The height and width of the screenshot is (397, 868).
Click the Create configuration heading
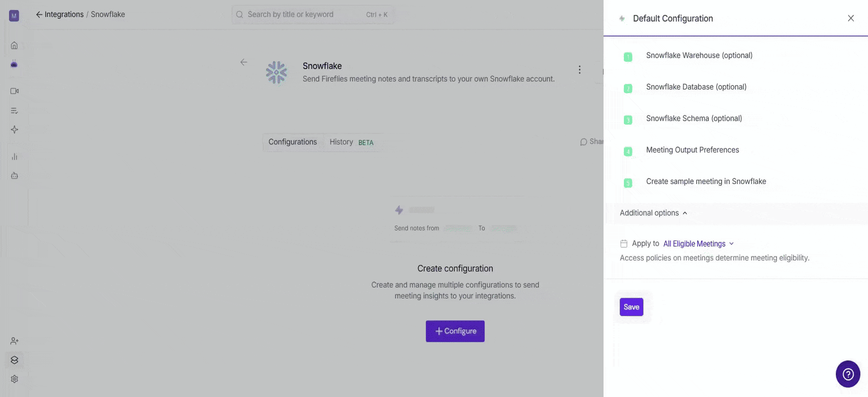tap(455, 269)
